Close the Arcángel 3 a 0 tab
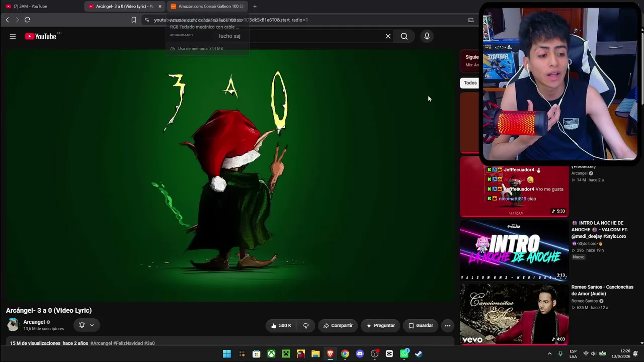The image size is (644, 362). tap(160, 6)
